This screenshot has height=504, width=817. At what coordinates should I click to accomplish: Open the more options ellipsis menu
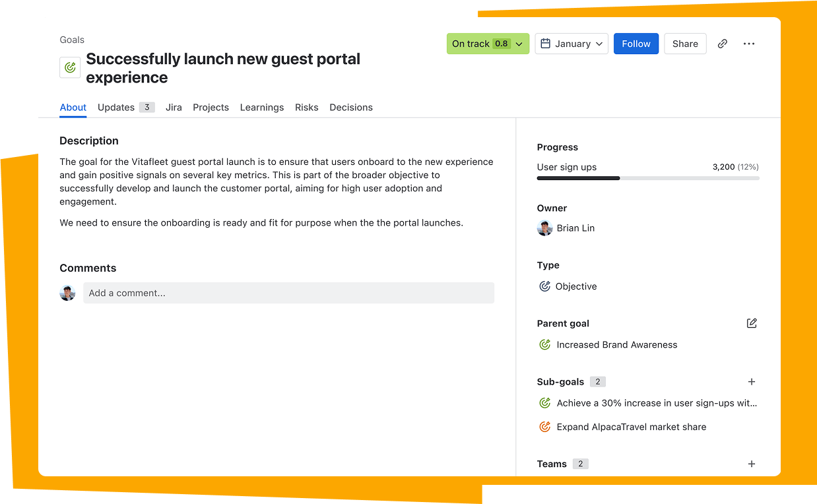[x=749, y=44]
